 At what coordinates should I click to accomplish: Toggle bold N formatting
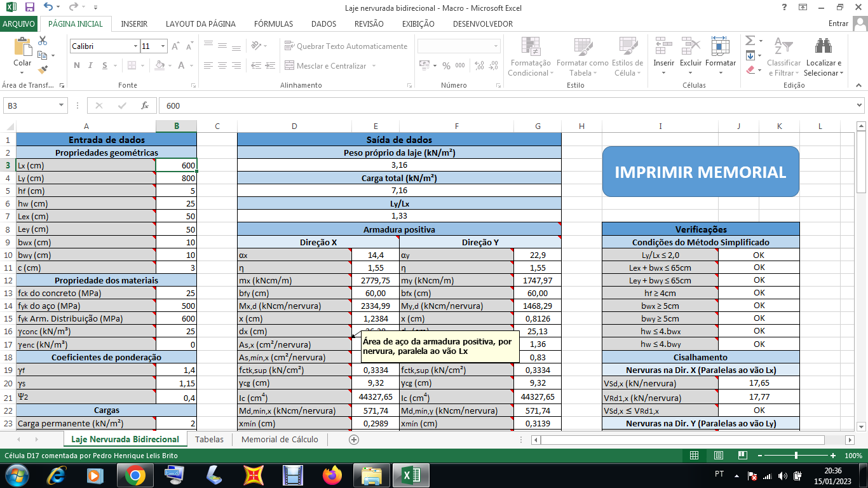click(x=77, y=65)
